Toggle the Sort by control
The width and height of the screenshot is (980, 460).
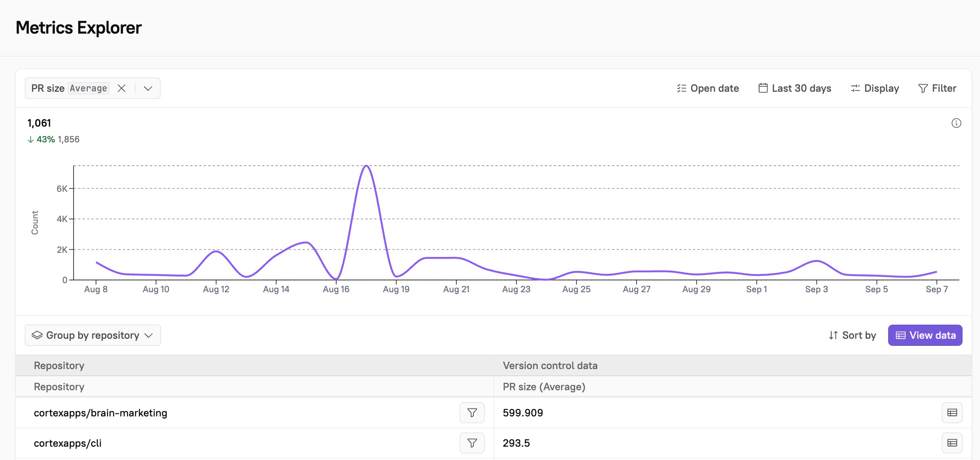pyautogui.click(x=852, y=335)
